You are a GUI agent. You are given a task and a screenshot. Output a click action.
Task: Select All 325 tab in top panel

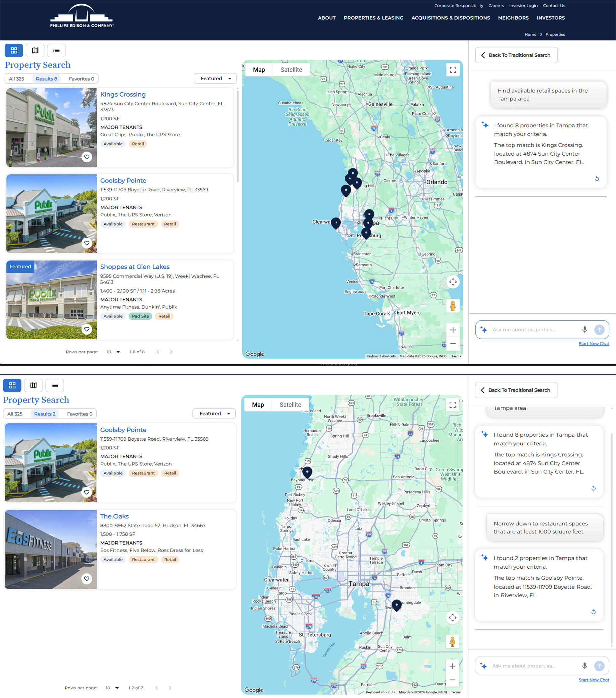(16, 79)
